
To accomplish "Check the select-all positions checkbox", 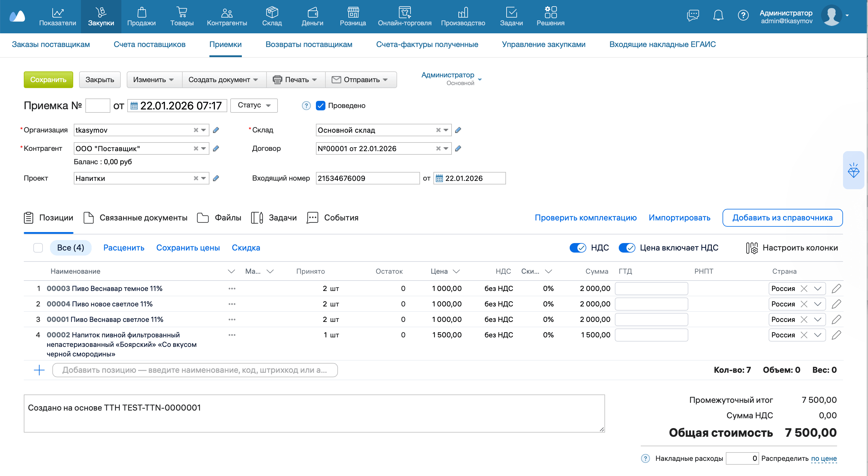I will click(38, 248).
